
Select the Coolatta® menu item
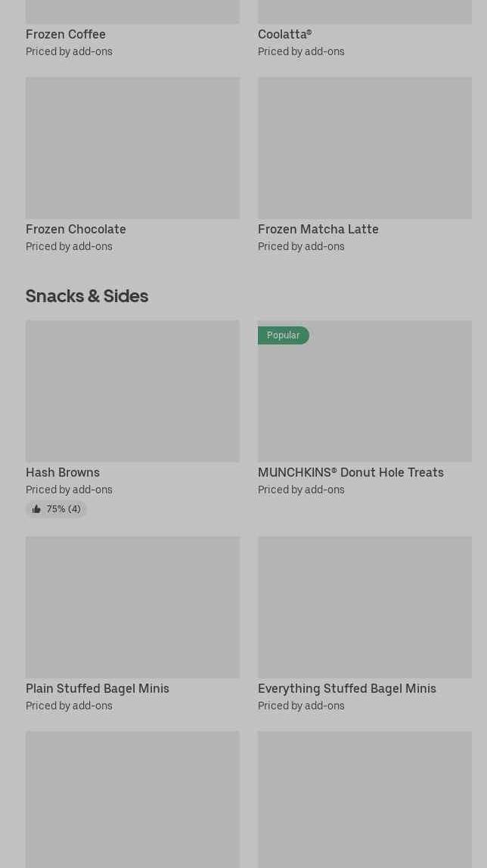[x=284, y=34]
